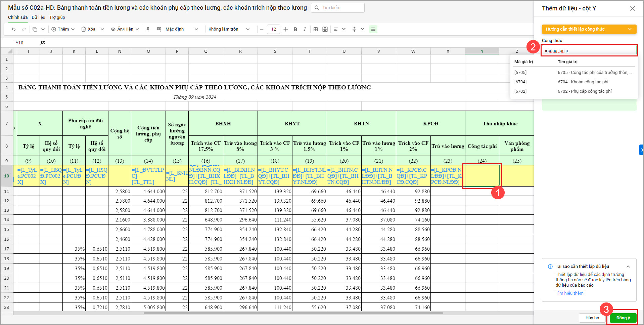Viewport: 644px width, 325px height.
Task: Click the undo arrow icon
Action: click(x=13, y=29)
